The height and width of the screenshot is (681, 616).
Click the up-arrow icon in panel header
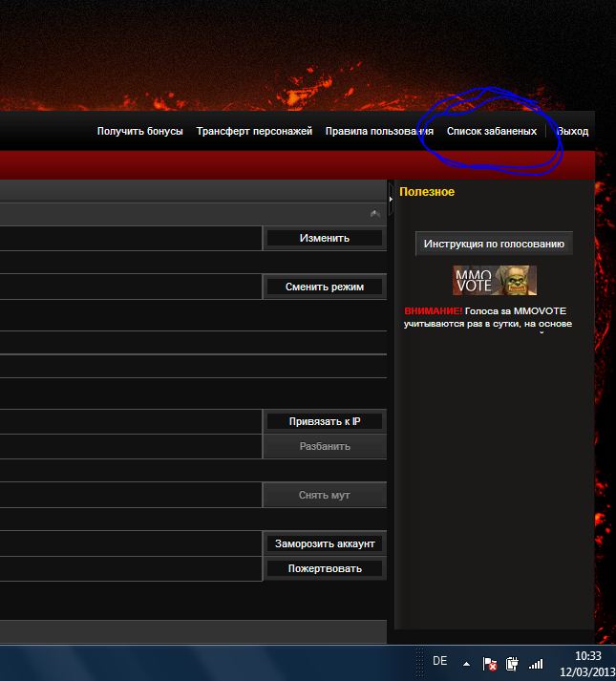[375, 213]
